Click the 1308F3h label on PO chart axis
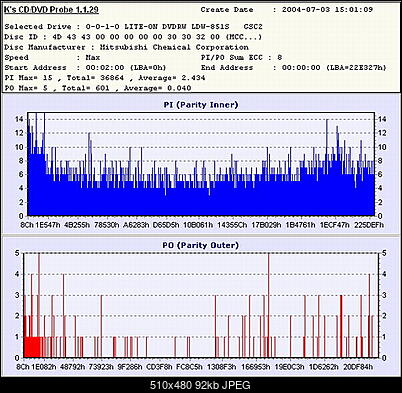The height and width of the screenshot is (393, 402). pyautogui.click(x=221, y=367)
